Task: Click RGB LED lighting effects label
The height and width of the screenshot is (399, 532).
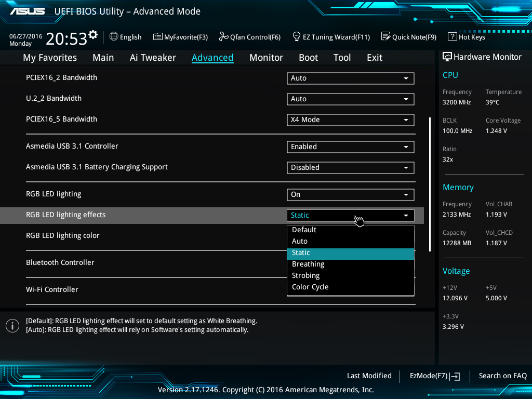Action: (x=66, y=215)
